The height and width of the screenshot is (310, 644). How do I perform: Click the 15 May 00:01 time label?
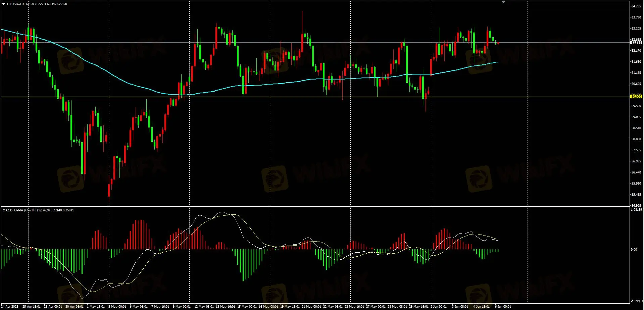(x=247, y=307)
